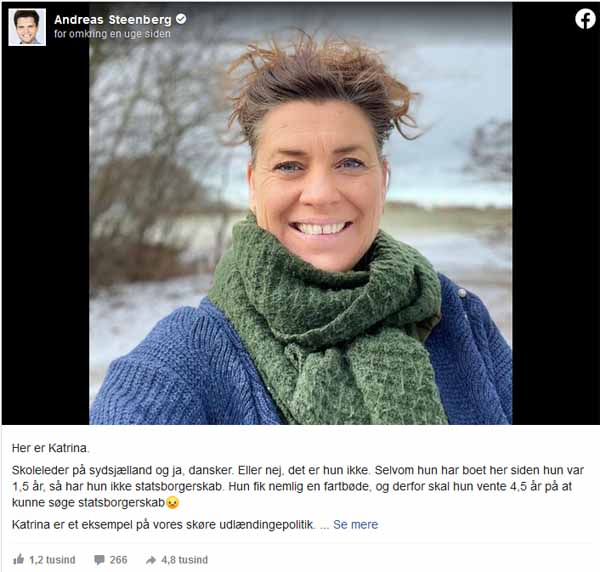
Task: Expand the post with 'Se mere'
Action: 355,524
